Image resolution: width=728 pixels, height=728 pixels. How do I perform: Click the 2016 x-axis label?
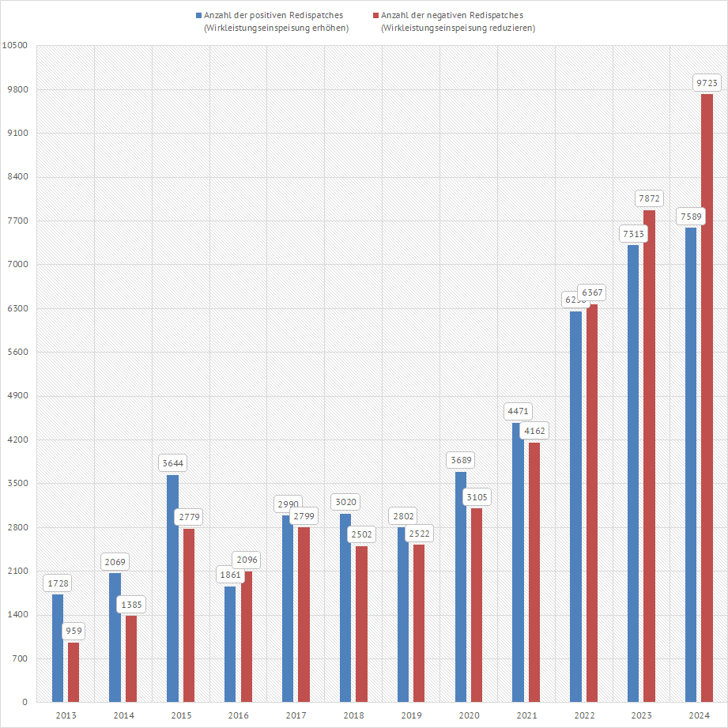tap(239, 715)
